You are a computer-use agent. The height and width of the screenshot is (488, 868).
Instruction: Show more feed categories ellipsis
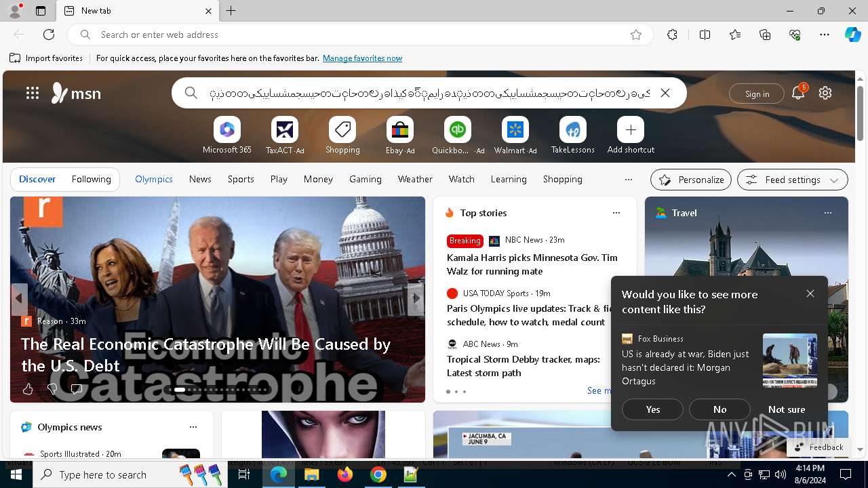pos(629,180)
